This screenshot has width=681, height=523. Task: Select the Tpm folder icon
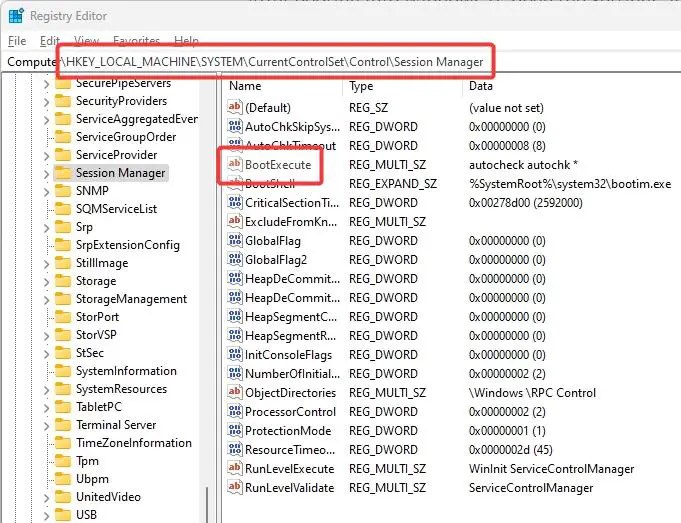coord(63,461)
